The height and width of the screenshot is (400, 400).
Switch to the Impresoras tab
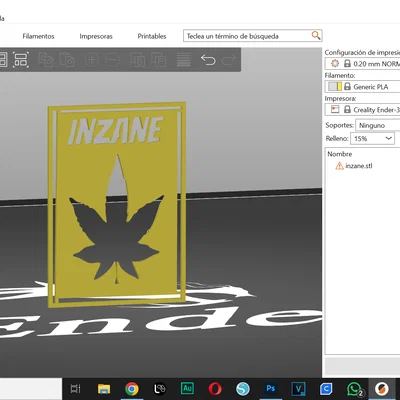(x=96, y=36)
